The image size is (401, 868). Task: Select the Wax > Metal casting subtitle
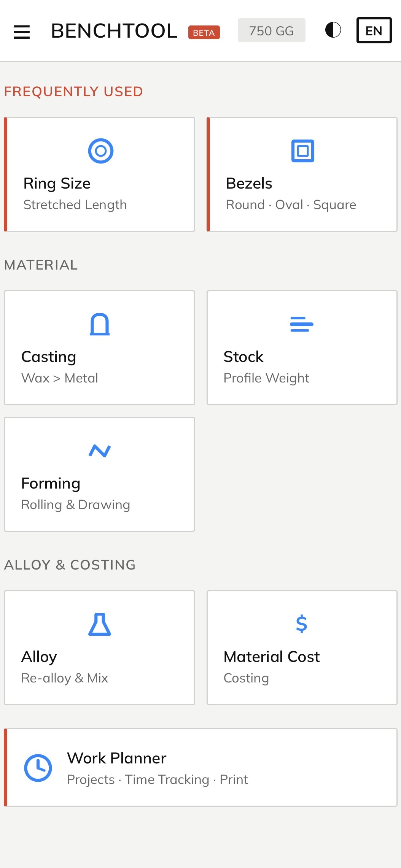60,378
